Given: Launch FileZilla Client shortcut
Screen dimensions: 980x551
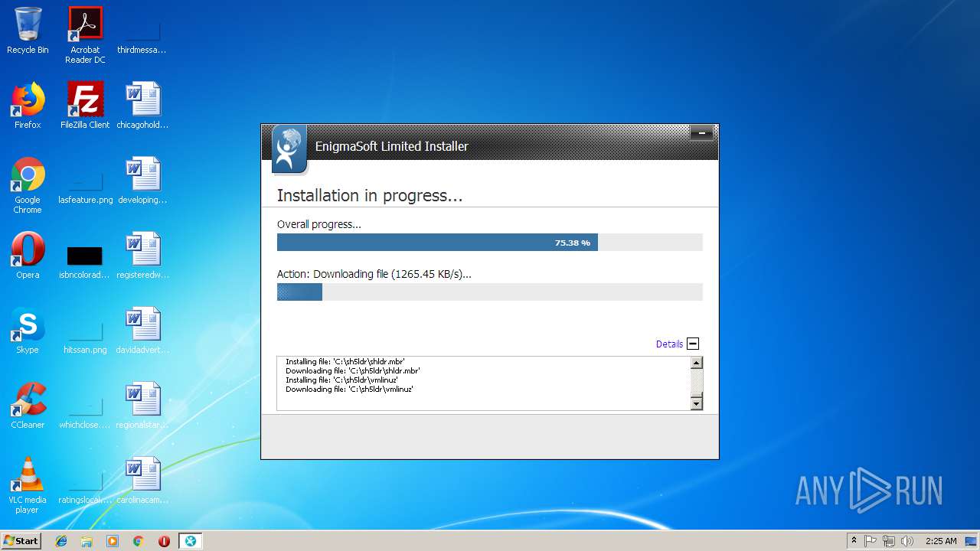Looking at the screenshot, I should click(85, 106).
